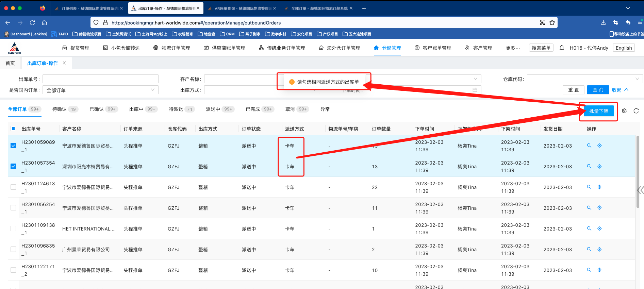Click the table settings gear icon
644x289 pixels.
624,111
